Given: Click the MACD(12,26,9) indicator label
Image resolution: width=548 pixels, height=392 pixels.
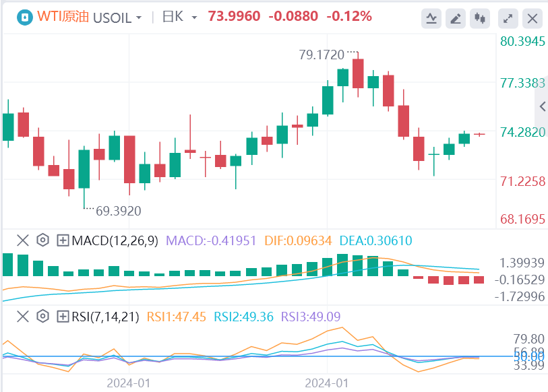Looking at the screenshot, I should [x=115, y=240].
